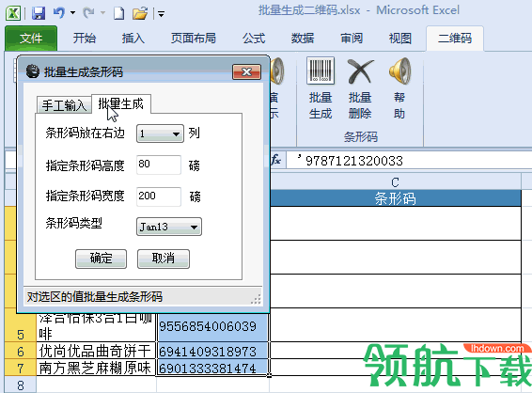
Task: Click the dialog's resize grip corner
Action: click(257, 299)
